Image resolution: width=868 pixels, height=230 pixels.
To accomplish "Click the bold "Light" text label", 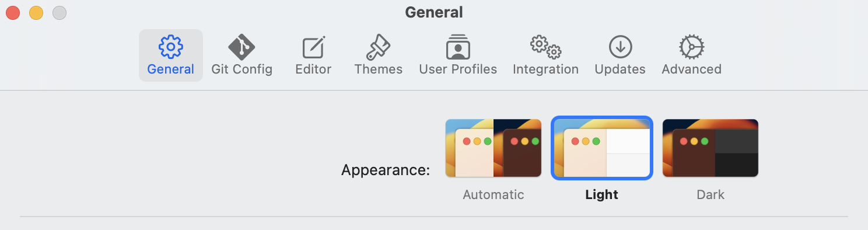I will [x=602, y=194].
